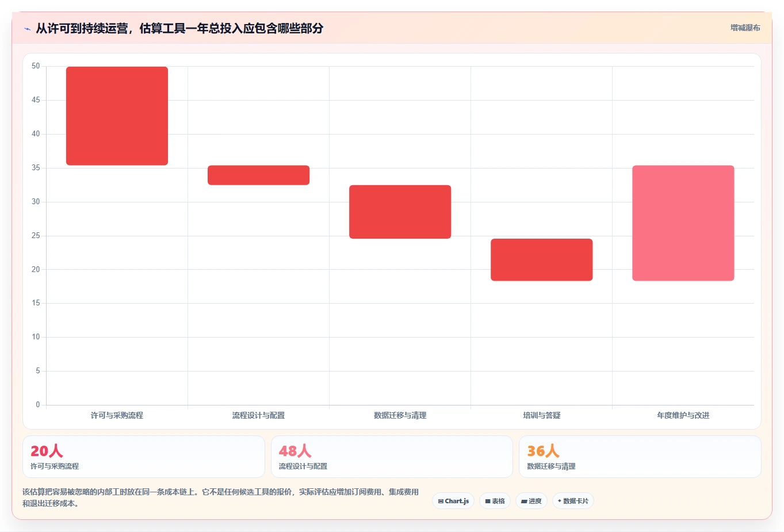This screenshot has height=532, width=784.
Task: Click the y-axis tick label 50
Action: click(36, 66)
